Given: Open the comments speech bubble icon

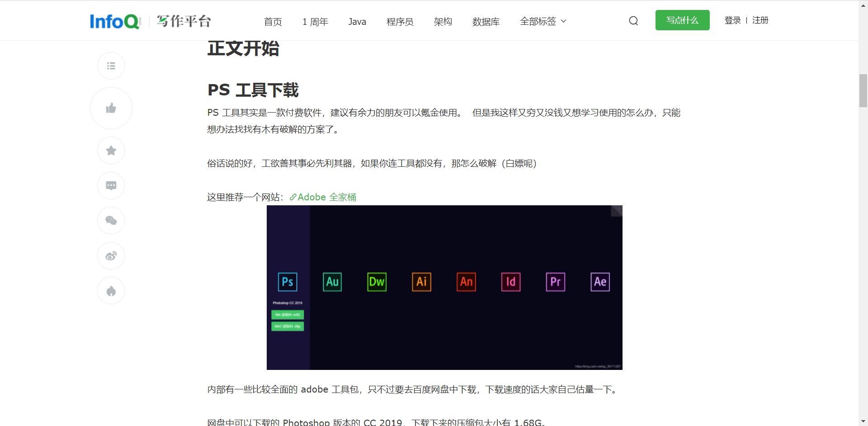Looking at the screenshot, I should point(111,185).
